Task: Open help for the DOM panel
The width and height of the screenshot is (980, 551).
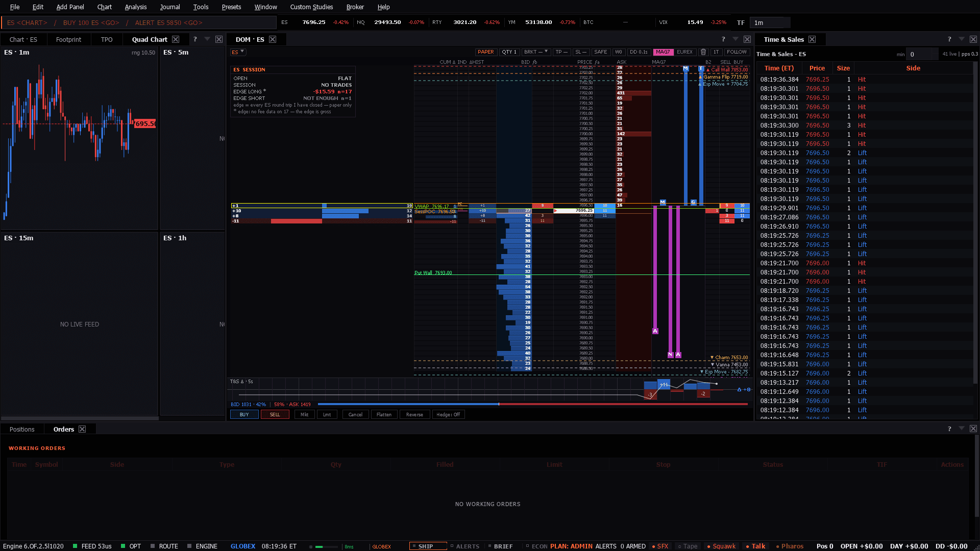Action: coord(723,39)
